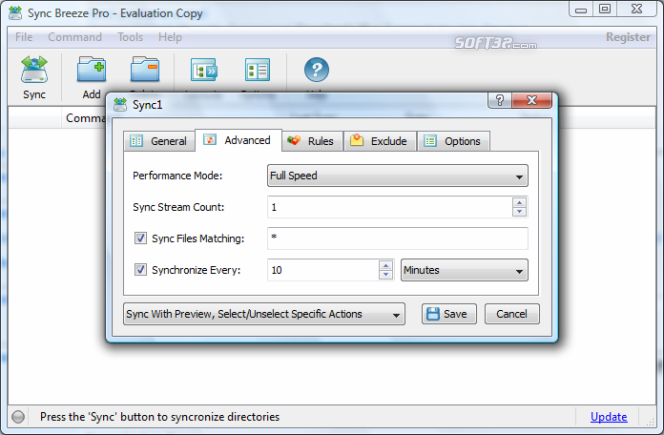Open the File menu
The height and width of the screenshot is (435, 664).
[x=24, y=37]
